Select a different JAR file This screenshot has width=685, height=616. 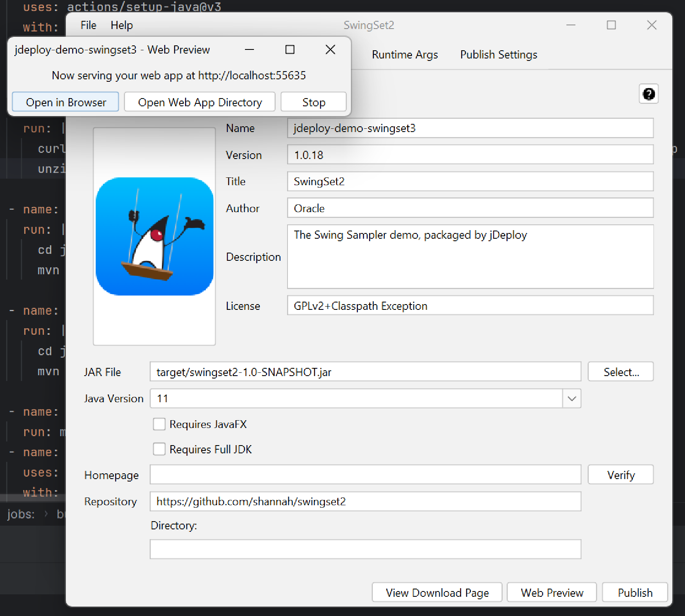point(620,372)
